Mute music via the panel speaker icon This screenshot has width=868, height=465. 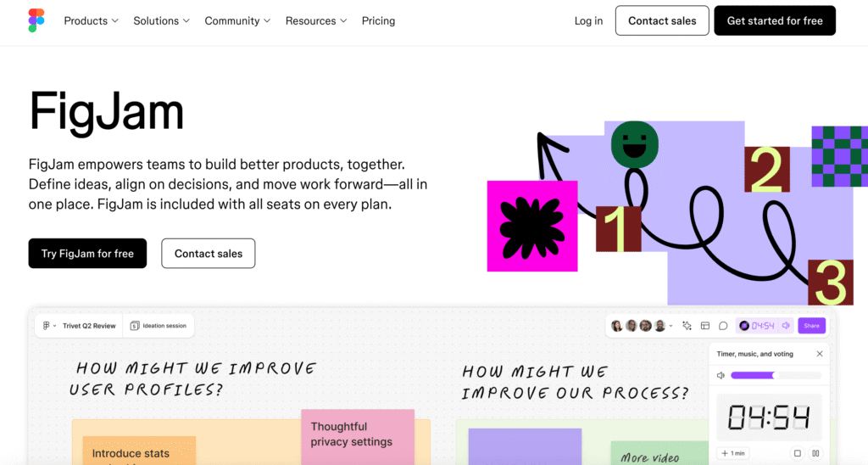point(721,375)
